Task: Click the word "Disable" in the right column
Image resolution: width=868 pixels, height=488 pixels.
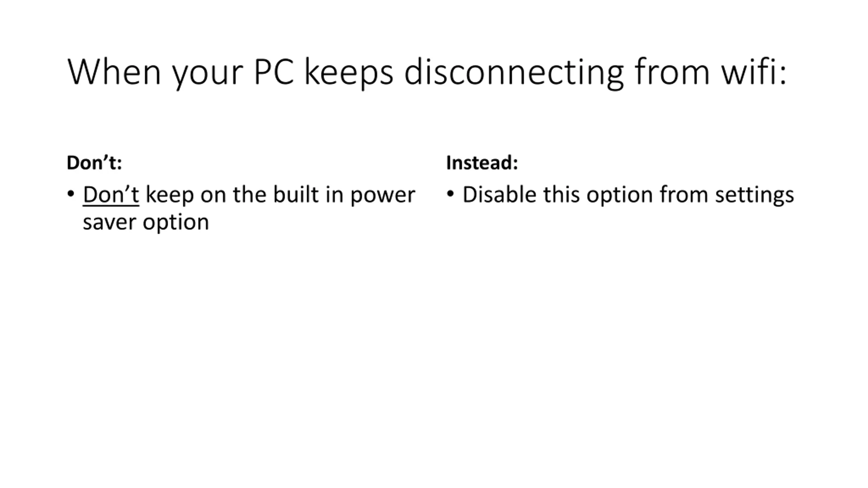Action: tap(500, 195)
